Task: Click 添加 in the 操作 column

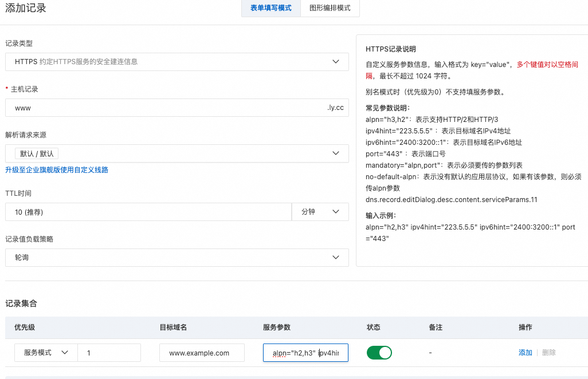Action: [x=526, y=353]
